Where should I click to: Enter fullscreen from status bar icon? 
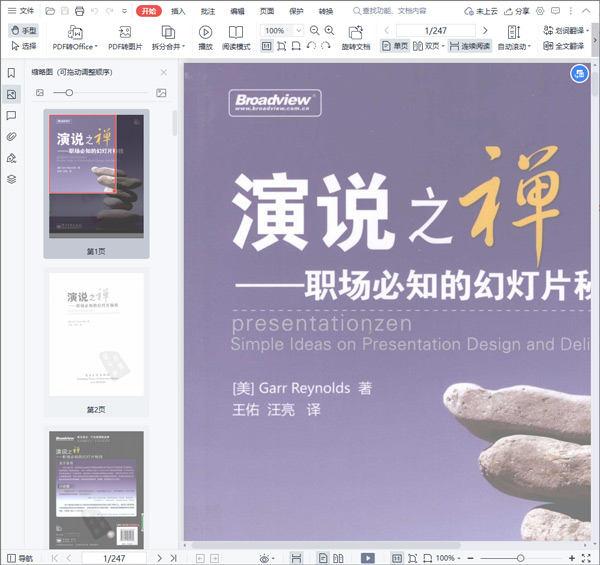pos(586,558)
